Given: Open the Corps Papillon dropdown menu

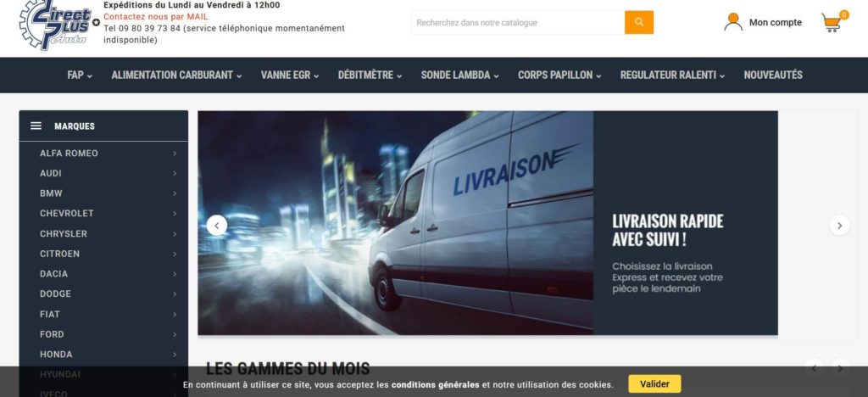Looking at the screenshot, I should (559, 75).
